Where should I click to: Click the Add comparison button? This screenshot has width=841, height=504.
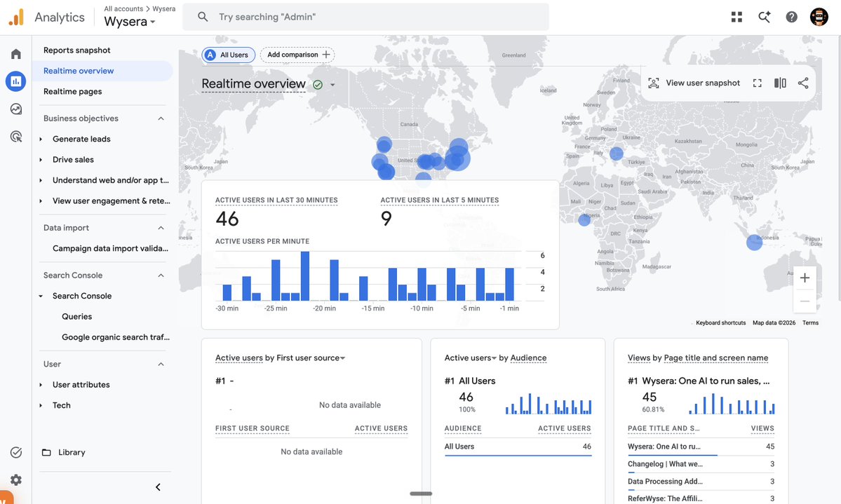(297, 55)
